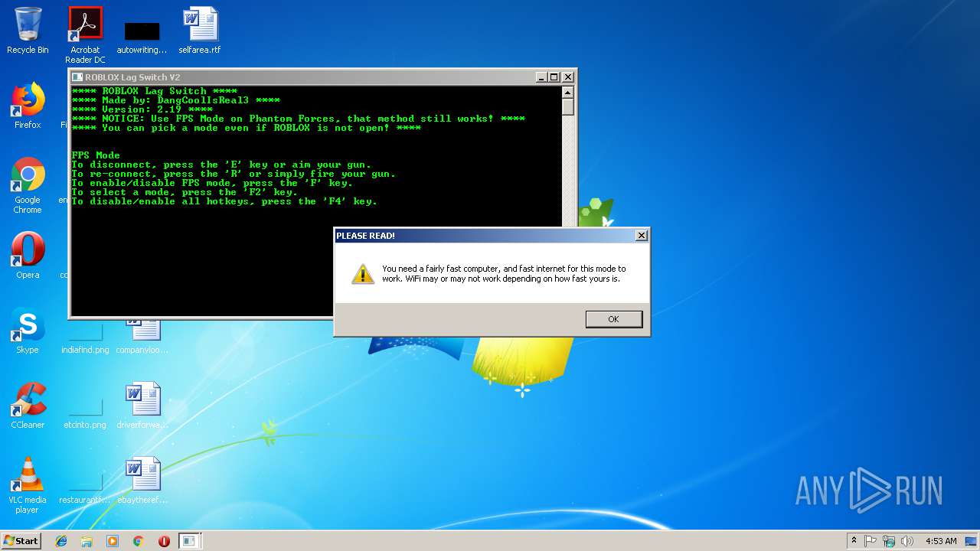The image size is (980, 551).
Task: Select the companyloo document icon
Action: tap(142, 337)
